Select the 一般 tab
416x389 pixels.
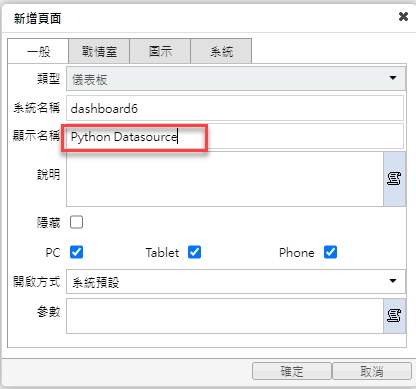pyautogui.click(x=38, y=51)
